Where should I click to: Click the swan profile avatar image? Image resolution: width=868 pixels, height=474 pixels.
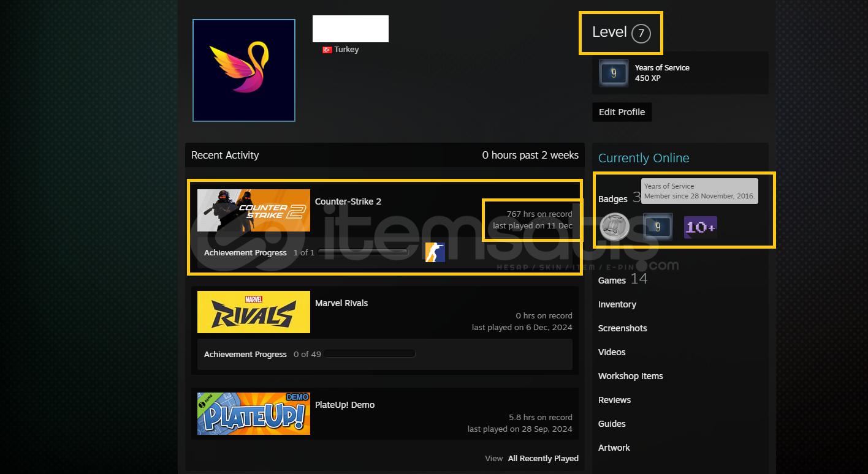244,70
